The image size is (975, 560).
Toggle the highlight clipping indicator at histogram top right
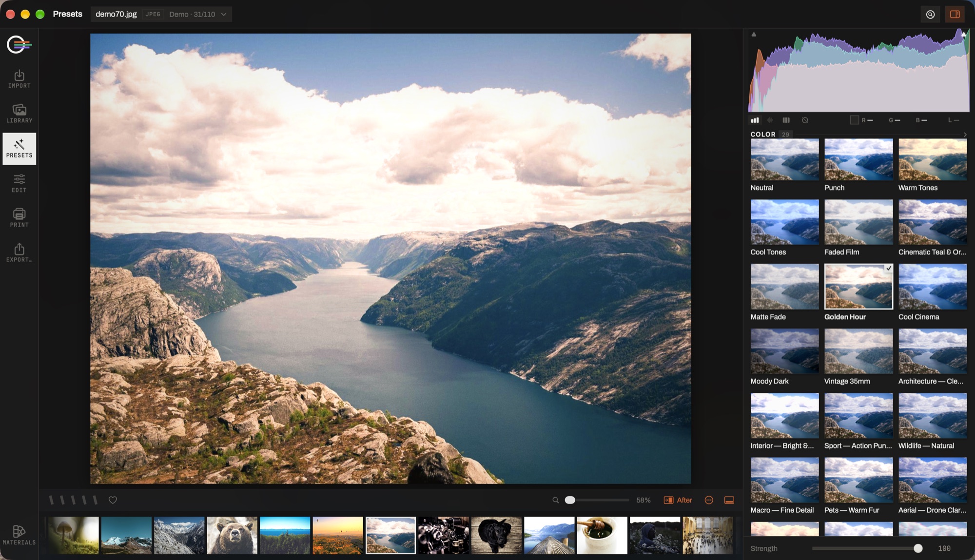click(x=964, y=34)
